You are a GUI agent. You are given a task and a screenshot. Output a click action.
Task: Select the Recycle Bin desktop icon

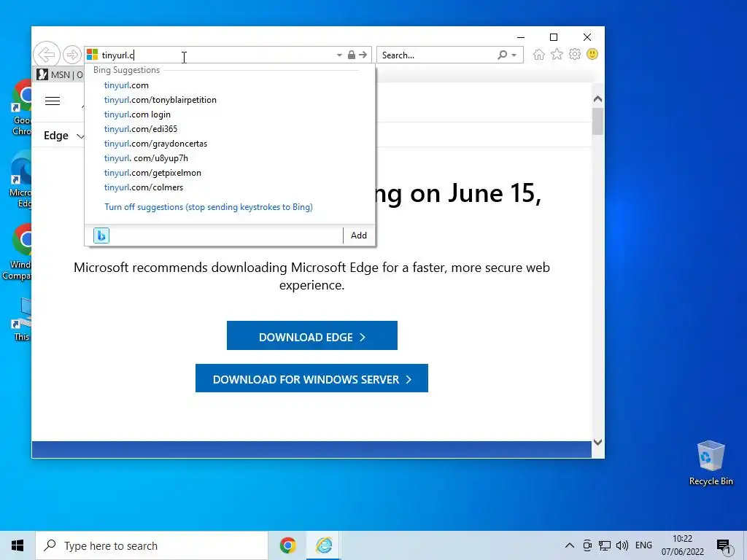711,462
